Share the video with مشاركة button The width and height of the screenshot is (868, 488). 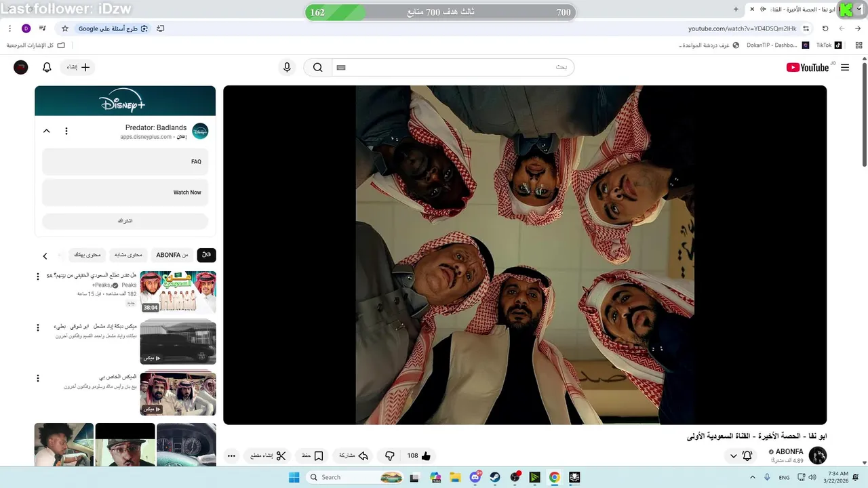pos(353,455)
